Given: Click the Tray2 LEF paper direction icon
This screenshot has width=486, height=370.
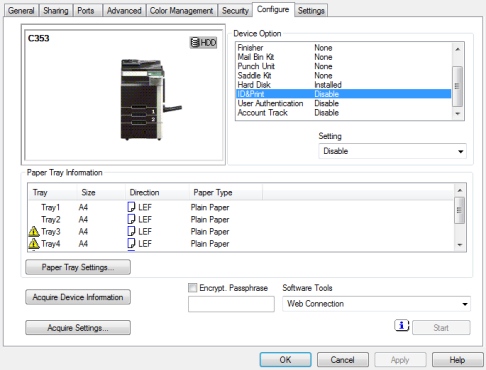Looking at the screenshot, I should pos(131,219).
